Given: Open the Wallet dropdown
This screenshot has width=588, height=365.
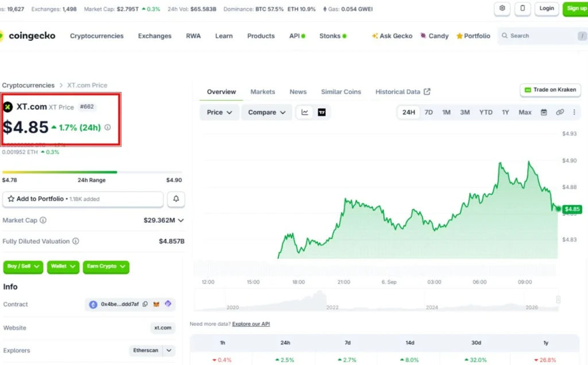Looking at the screenshot, I should click(x=63, y=266).
